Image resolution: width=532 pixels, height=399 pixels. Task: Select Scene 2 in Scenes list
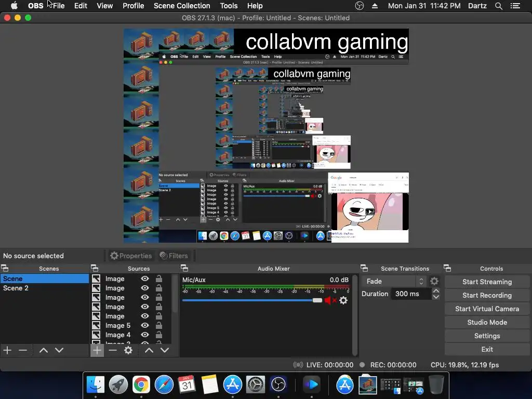[45, 288]
